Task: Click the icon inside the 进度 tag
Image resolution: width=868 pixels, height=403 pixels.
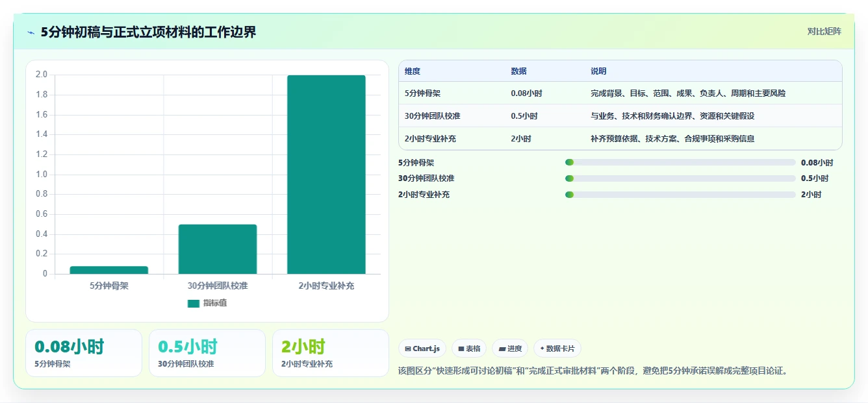Action: tap(502, 348)
